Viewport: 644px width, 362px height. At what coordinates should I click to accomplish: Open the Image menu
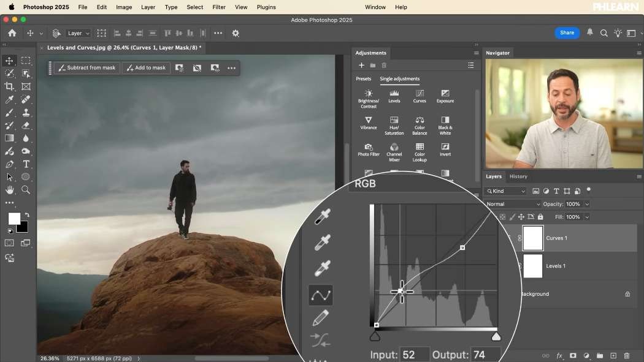click(124, 7)
